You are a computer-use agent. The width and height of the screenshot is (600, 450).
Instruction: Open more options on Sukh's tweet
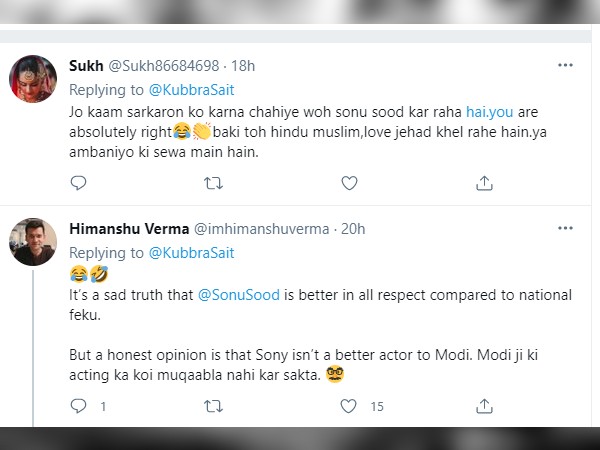565,65
